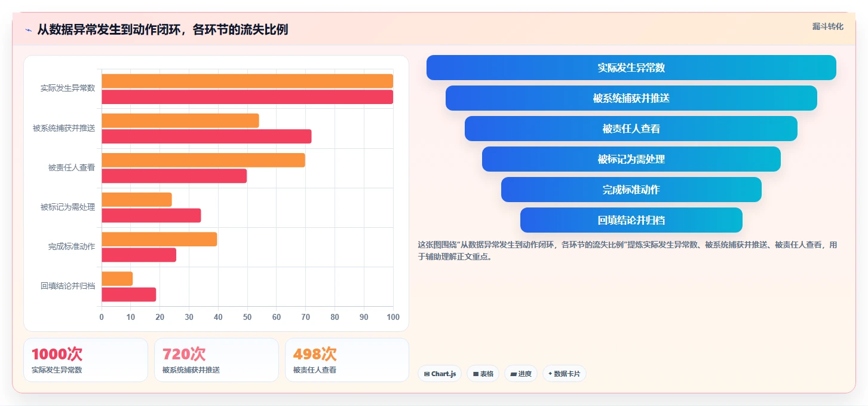Click y-axis label 回填结论并归档 in chart

[68, 286]
